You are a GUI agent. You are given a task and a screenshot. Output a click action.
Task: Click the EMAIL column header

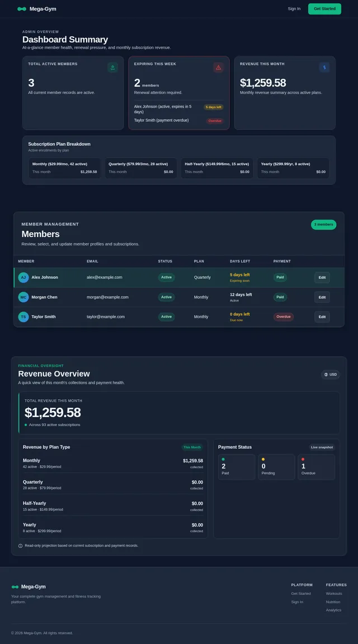(92, 261)
